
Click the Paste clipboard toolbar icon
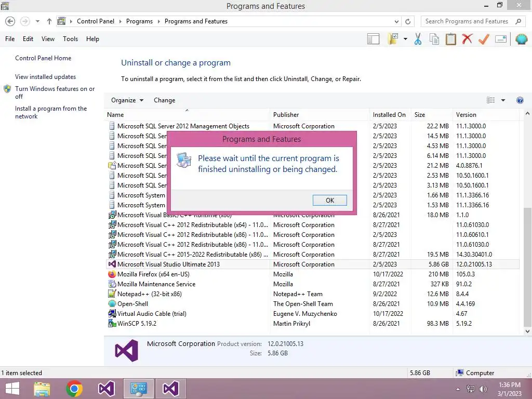pyautogui.click(x=450, y=39)
